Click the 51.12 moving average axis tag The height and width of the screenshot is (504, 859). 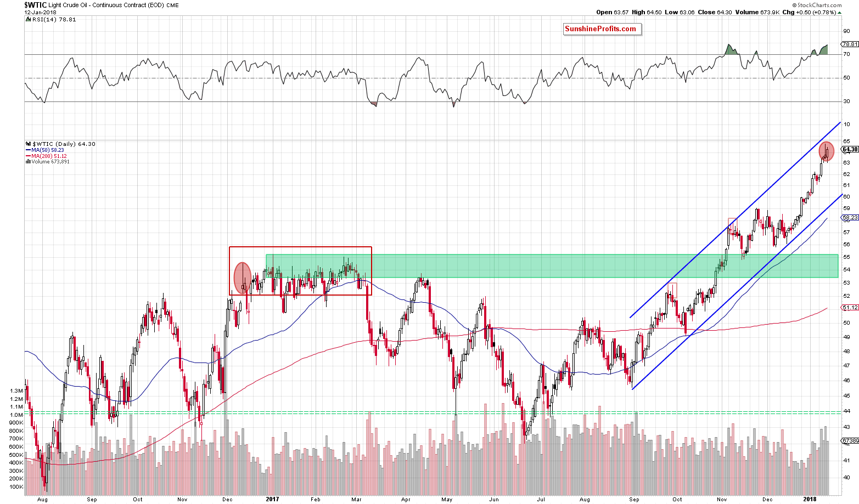(x=850, y=308)
